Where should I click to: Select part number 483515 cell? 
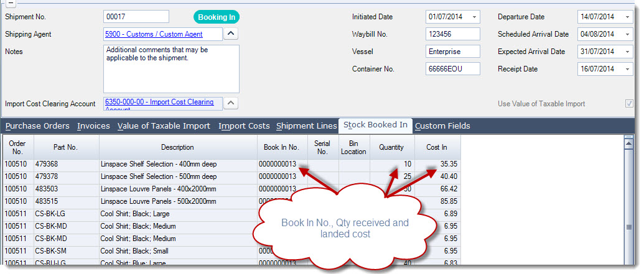coord(66,201)
